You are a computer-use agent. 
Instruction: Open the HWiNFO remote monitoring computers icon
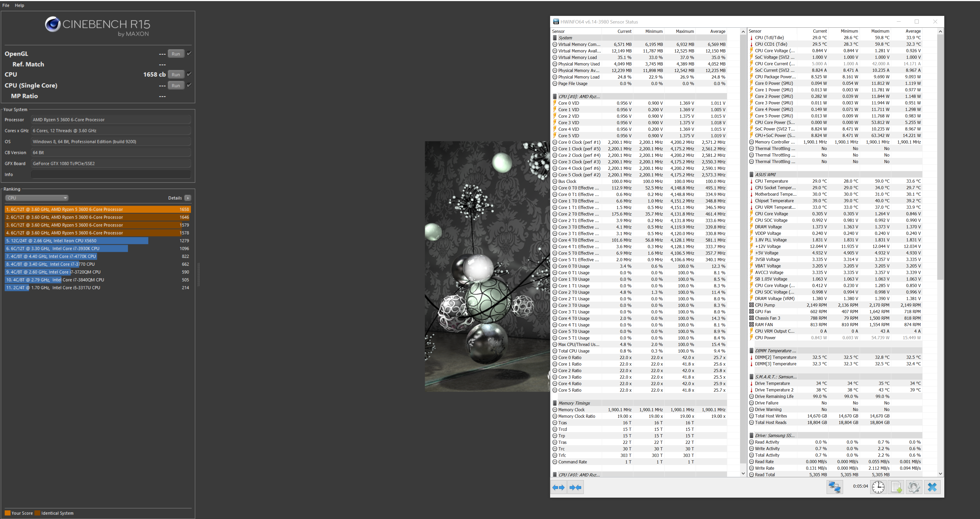point(835,487)
